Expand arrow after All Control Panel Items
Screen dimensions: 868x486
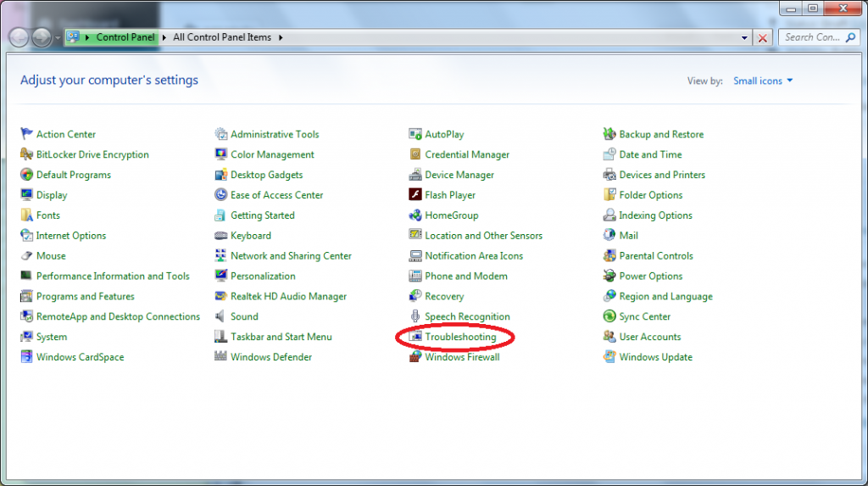(281, 37)
